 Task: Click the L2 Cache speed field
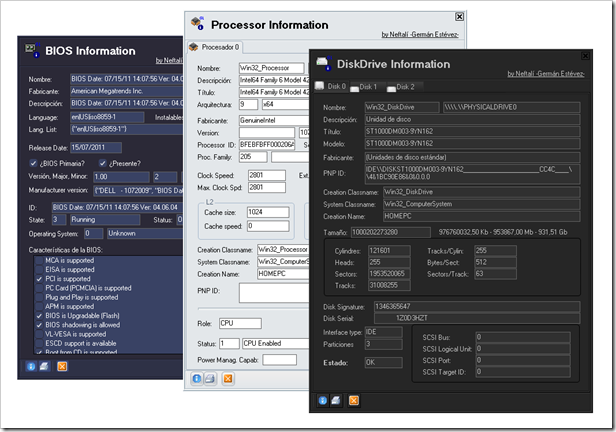[268, 226]
